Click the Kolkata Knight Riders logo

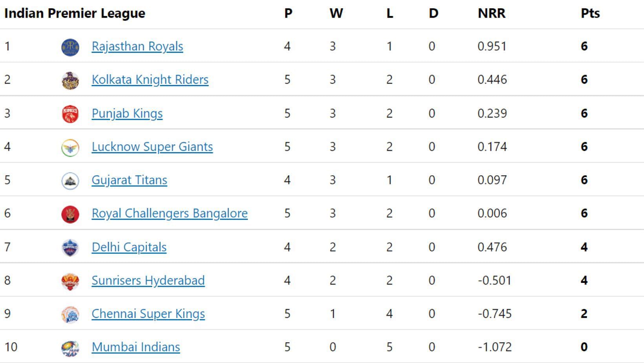coord(70,81)
